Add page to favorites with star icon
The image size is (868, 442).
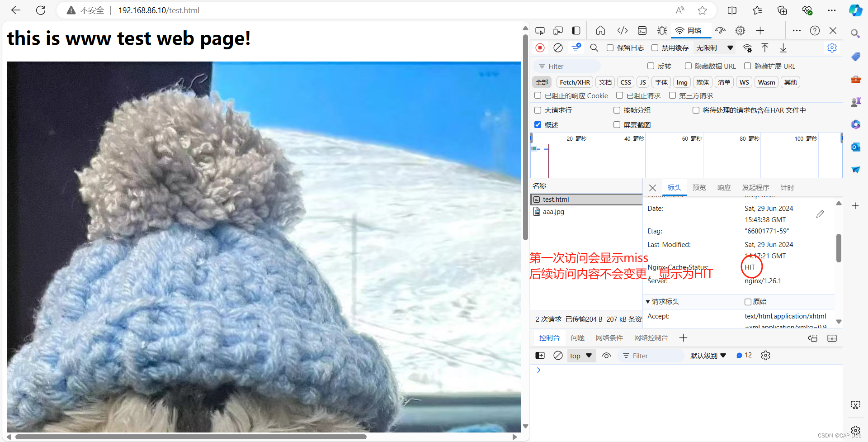click(x=702, y=10)
